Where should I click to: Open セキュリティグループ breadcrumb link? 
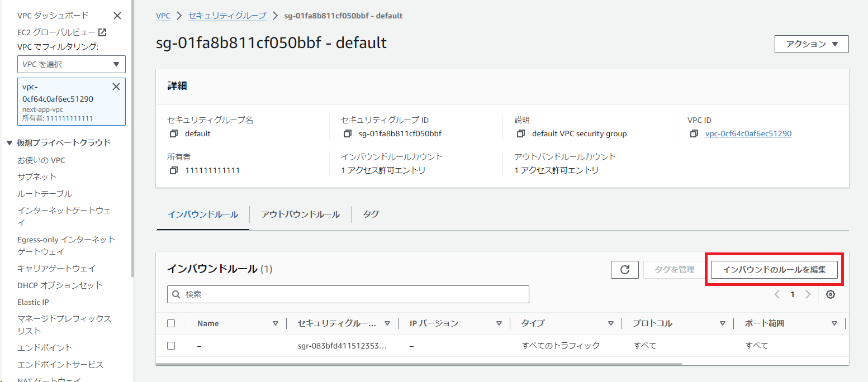[x=227, y=16]
